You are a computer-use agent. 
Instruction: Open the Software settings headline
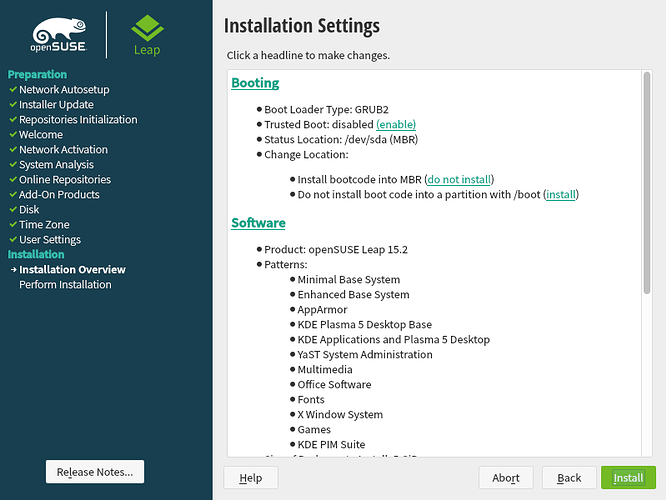click(258, 223)
